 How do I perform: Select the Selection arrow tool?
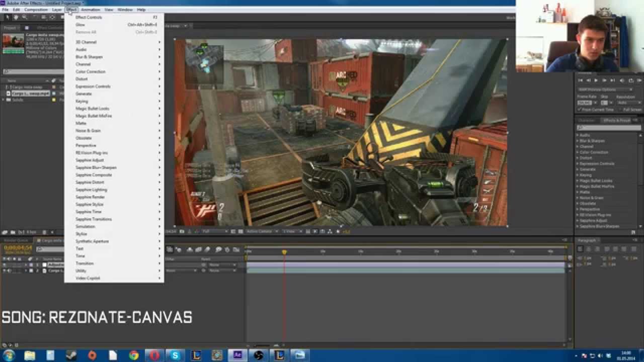coord(7,17)
